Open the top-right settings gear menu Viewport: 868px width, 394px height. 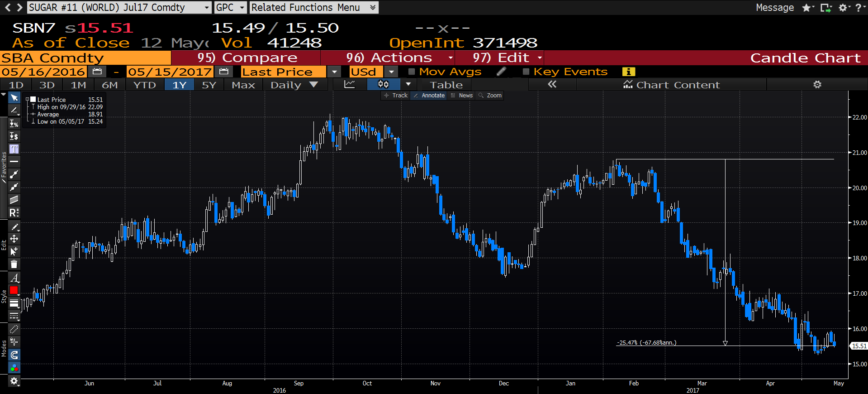click(x=844, y=8)
